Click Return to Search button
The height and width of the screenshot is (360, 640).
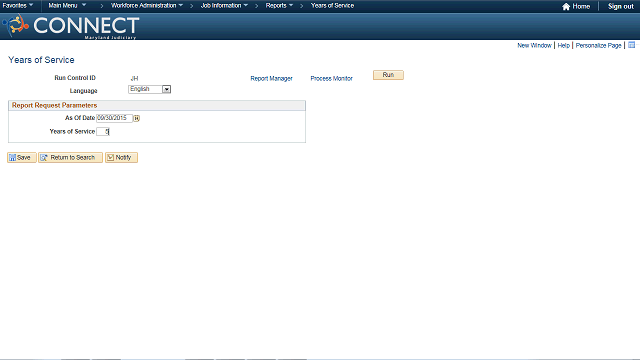point(70,158)
